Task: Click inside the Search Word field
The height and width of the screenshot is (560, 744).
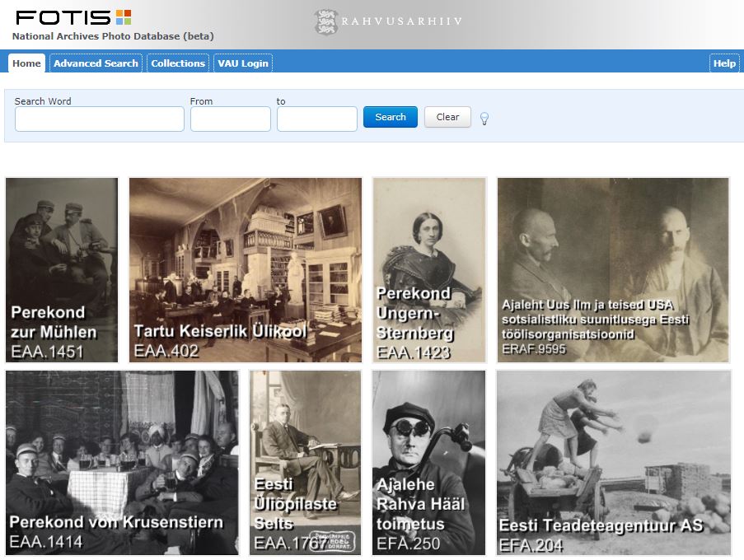Action: click(99, 119)
